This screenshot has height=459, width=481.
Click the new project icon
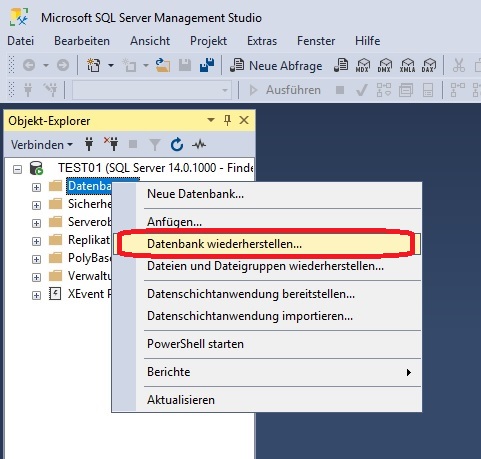[94, 65]
